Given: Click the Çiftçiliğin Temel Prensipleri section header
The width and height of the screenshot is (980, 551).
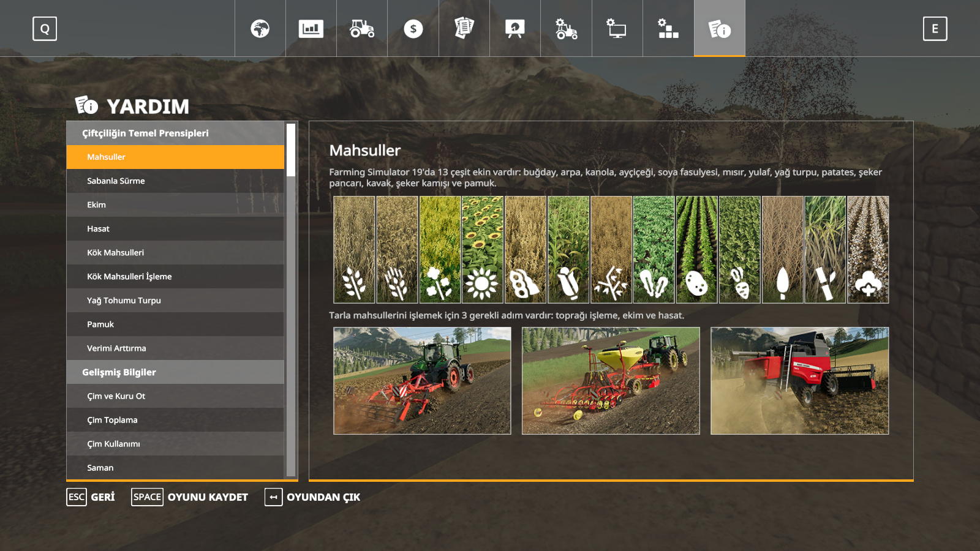Looking at the screenshot, I should point(175,133).
